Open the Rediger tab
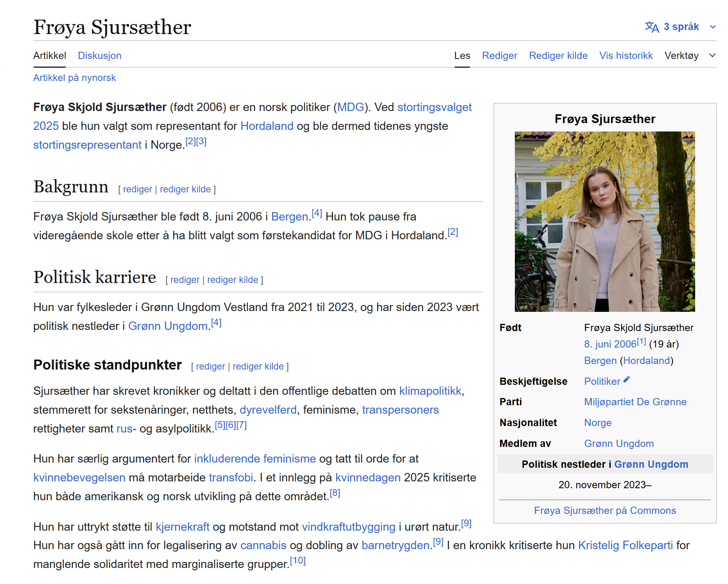The width and height of the screenshot is (728, 584). [500, 55]
